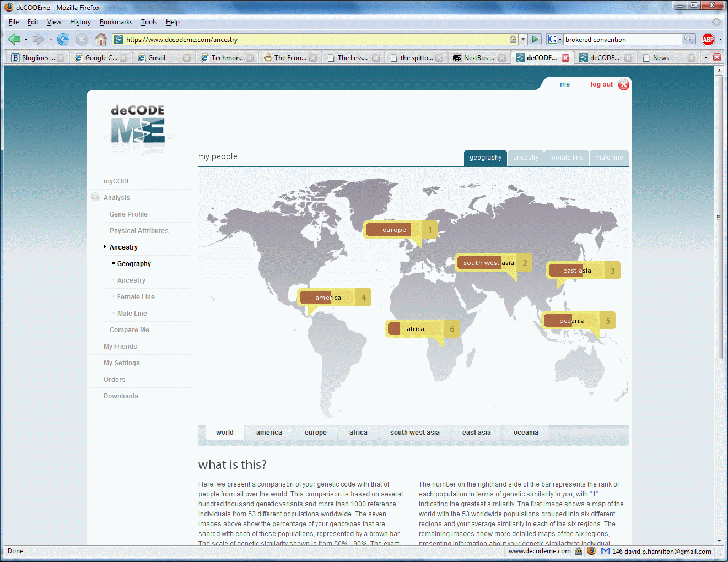728x562 pixels.
Task: Open the Bookmarks menu
Action: point(116,22)
